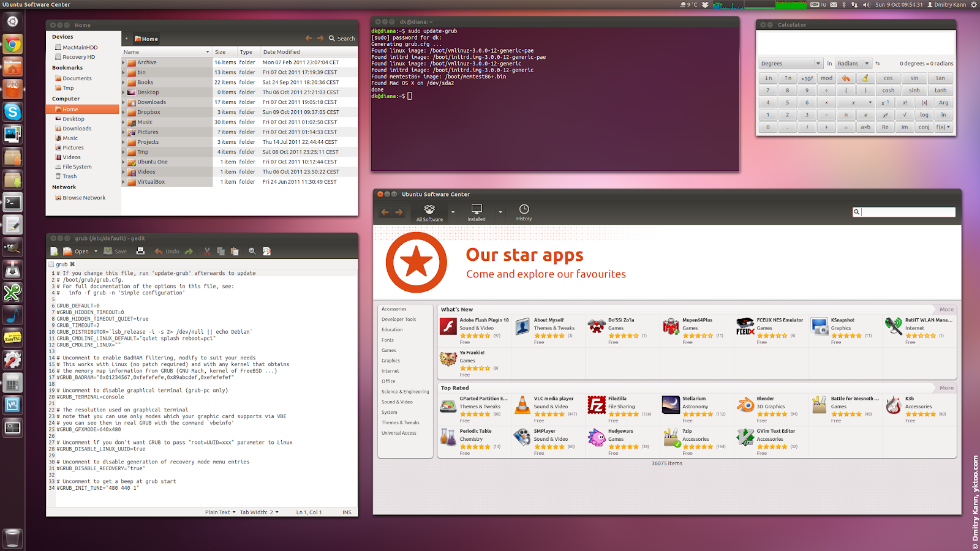Open History in Software Center
This screenshot has width=980, height=551.
click(x=524, y=212)
